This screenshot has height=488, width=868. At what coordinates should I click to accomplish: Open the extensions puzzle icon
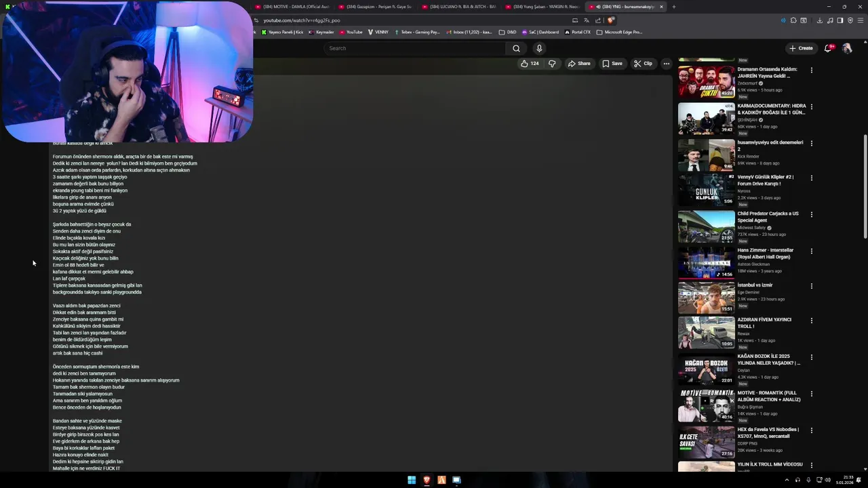coord(793,20)
